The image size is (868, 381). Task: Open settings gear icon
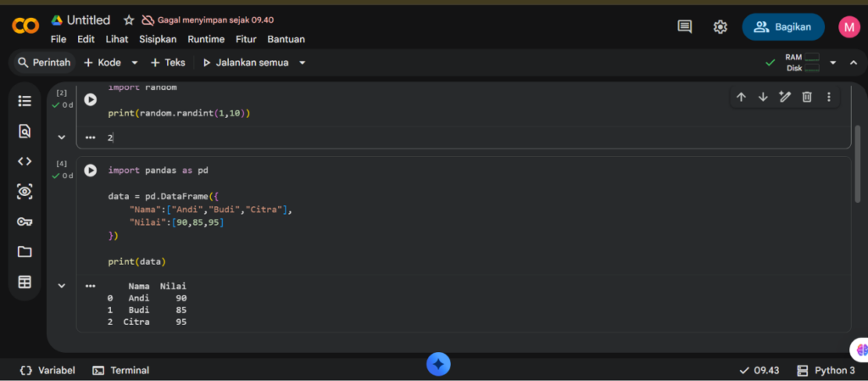(720, 26)
